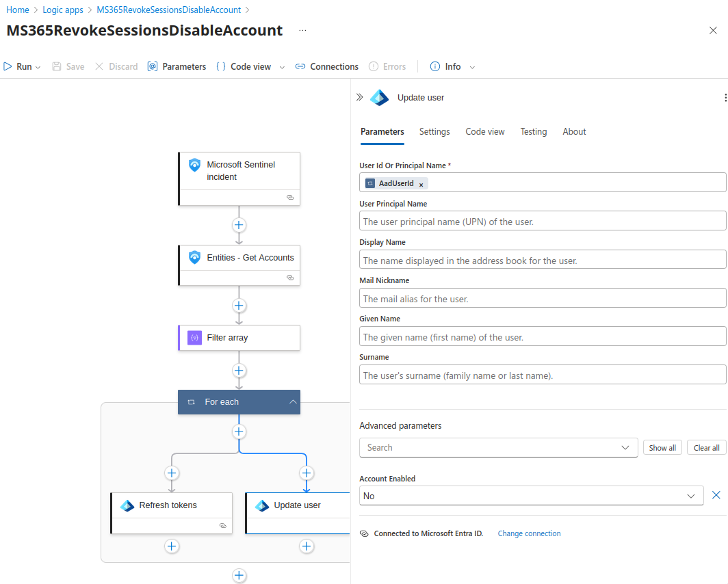Click the Filter array data operation icon
The width and height of the screenshot is (728, 584).
pyautogui.click(x=194, y=338)
